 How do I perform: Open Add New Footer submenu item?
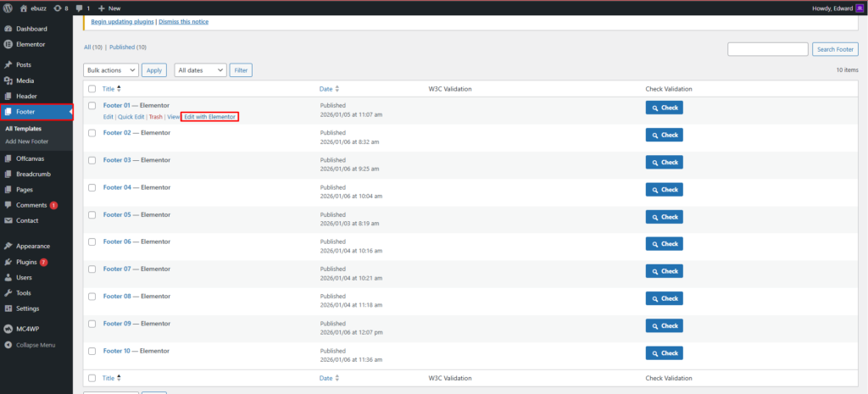click(x=26, y=141)
